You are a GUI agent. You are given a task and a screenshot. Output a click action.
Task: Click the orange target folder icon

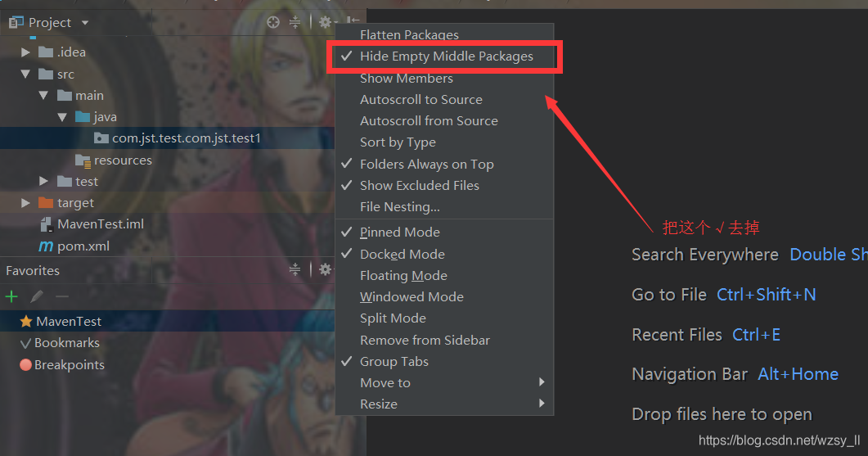click(46, 203)
